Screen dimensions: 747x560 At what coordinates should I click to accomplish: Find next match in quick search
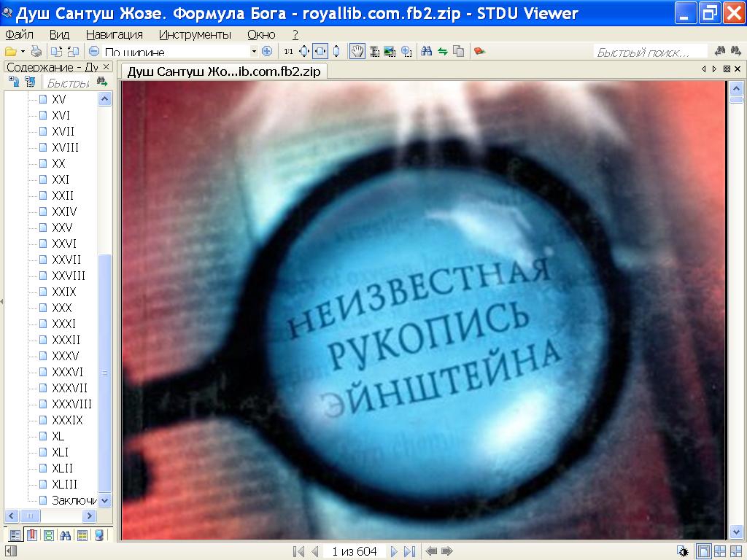click(x=735, y=52)
